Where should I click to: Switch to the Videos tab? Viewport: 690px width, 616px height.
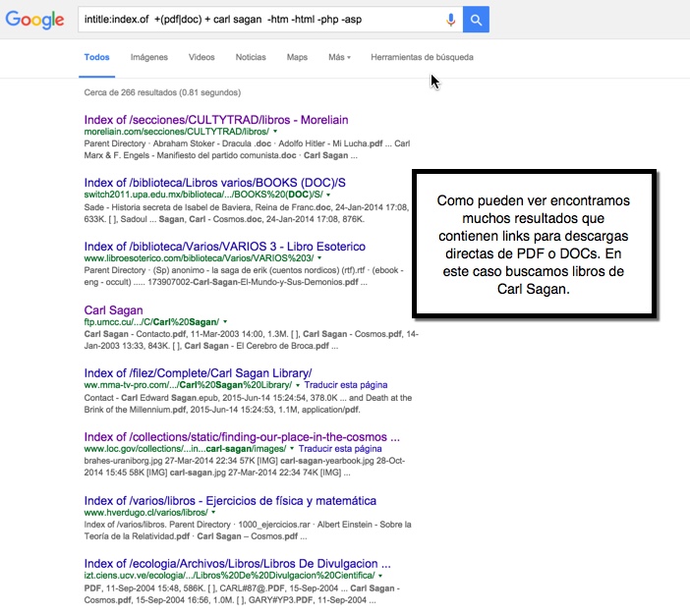[201, 58]
